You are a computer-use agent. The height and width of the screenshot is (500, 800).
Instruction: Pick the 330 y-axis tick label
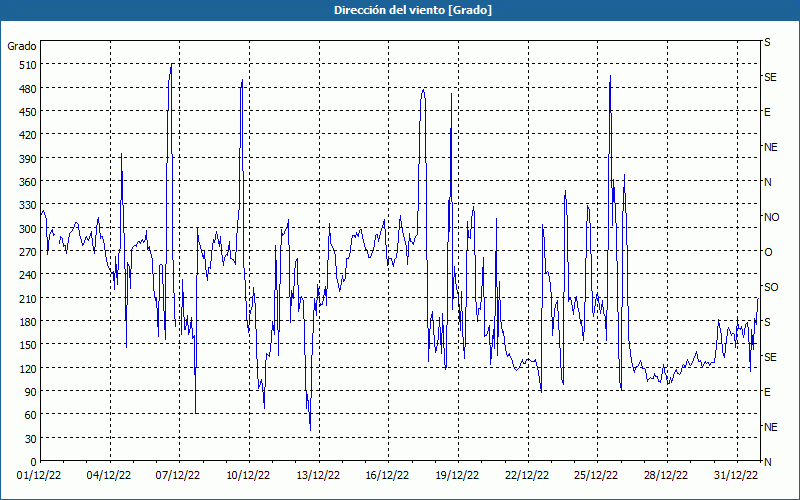click(27, 205)
